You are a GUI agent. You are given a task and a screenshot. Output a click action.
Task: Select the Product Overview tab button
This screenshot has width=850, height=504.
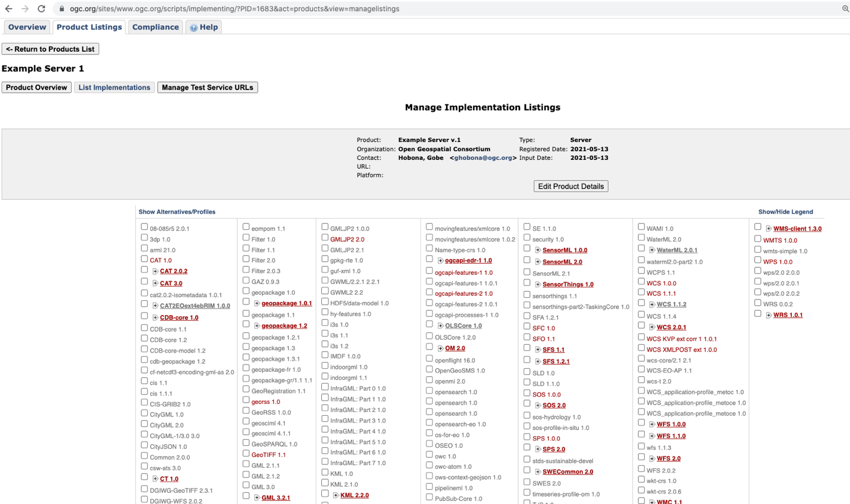click(36, 87)
